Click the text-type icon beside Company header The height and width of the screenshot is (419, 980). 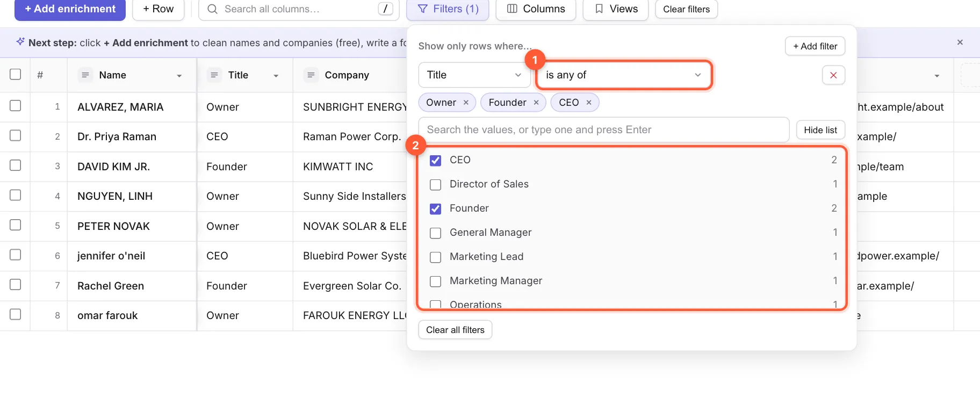coord(311,75)
